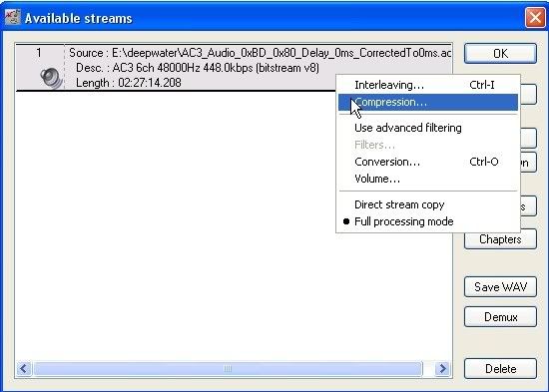Viewport: 549px width, 392px height.
Task: Click Delete to remove the stream
Action: click(x=500, y=368)
